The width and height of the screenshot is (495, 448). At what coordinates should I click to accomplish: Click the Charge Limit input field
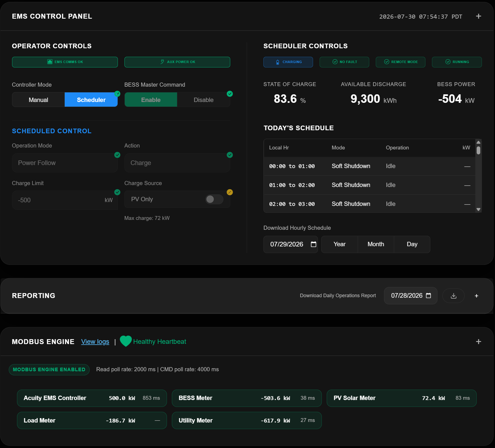pyautogui.click(x=65, y=200)
